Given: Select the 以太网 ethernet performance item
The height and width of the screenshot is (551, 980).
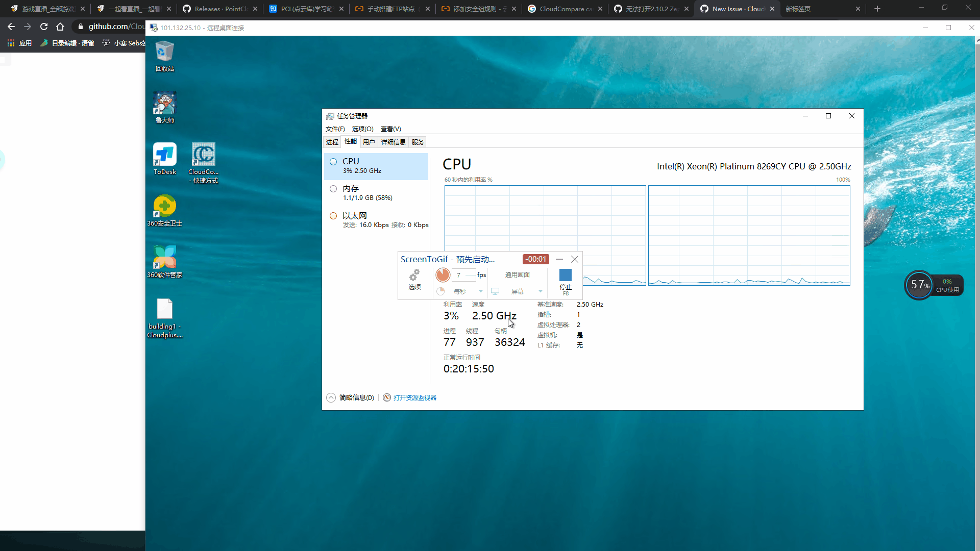Looking at the screenshot, I should coord(376,220).
